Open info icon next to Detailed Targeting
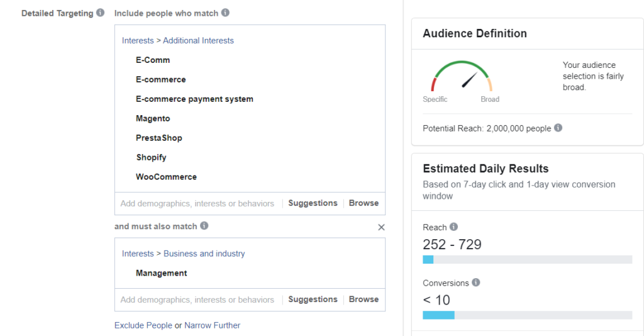This screenshot has width=644, height=336. click(x=100, y=13)
